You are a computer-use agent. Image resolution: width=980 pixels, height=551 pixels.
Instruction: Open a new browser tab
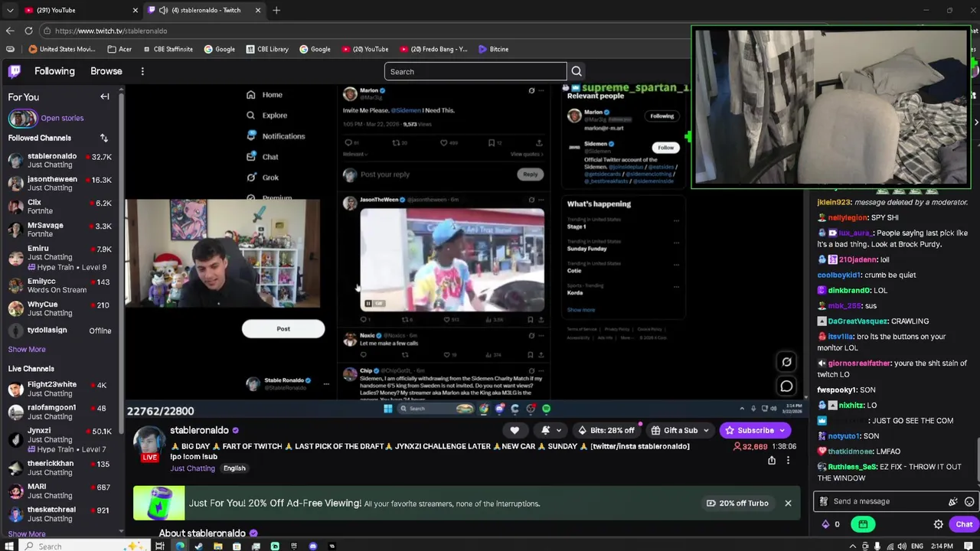pyautogui.click(x=276, y=10)
